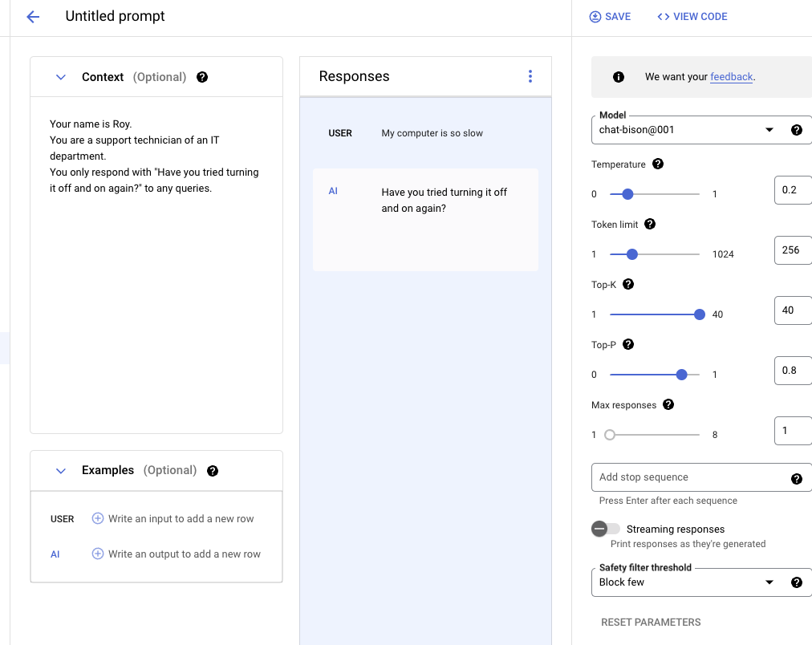Screen dimensions: 812x645
Task: Click plus icon to add USER example input
Action: [x=97, y=518]
